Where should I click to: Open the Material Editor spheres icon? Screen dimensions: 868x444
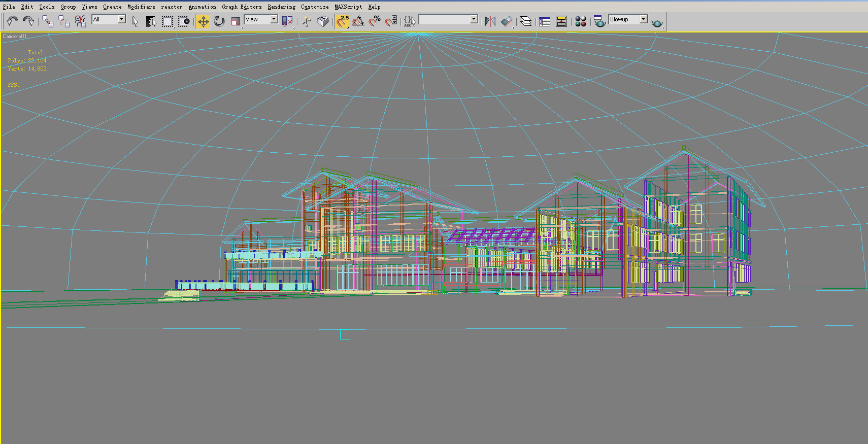(x=581, y=21)
